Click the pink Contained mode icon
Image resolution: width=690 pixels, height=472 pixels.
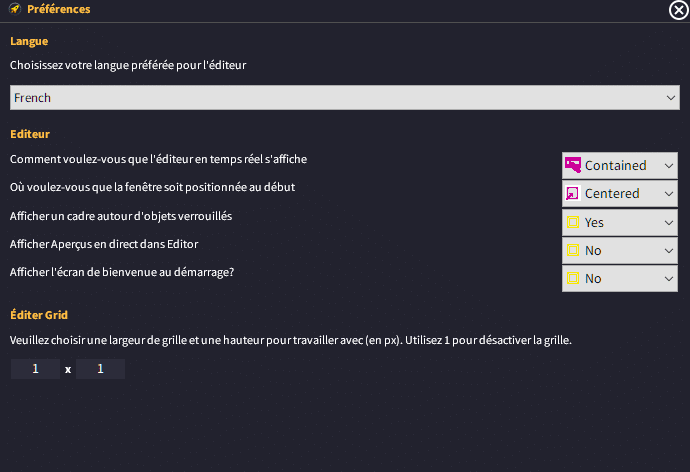pyautogui.click(x=573, y=165)
